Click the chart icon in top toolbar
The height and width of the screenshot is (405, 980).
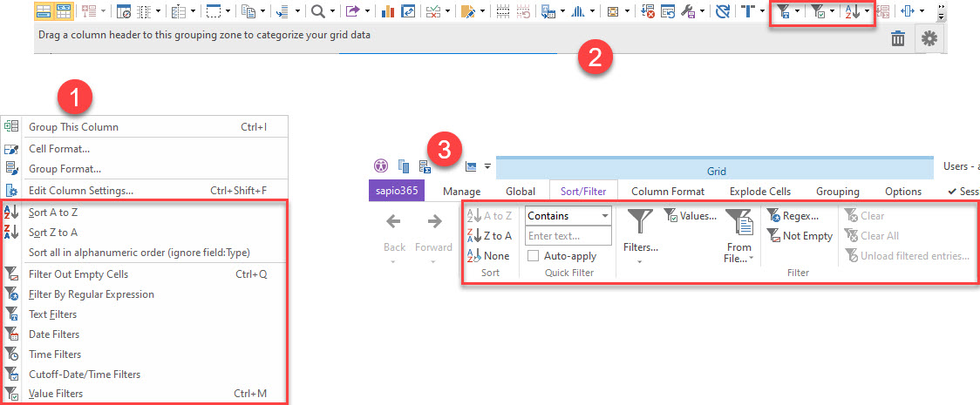388,11
